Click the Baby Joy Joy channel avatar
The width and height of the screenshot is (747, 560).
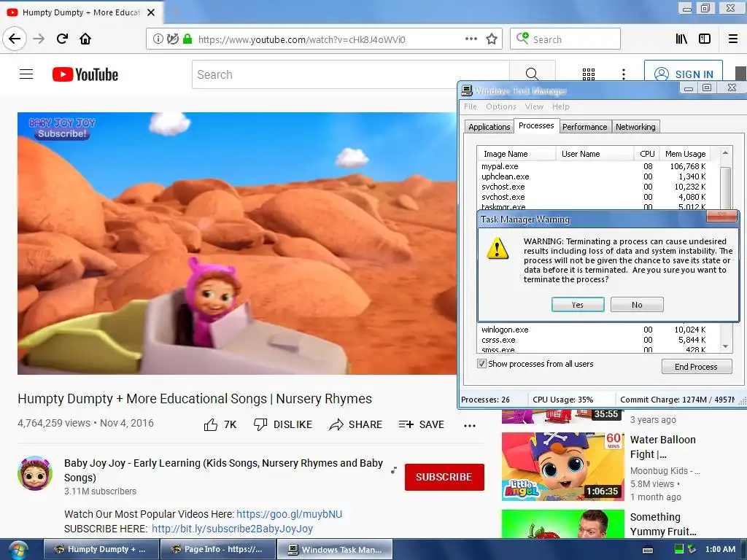coord(35,472)
